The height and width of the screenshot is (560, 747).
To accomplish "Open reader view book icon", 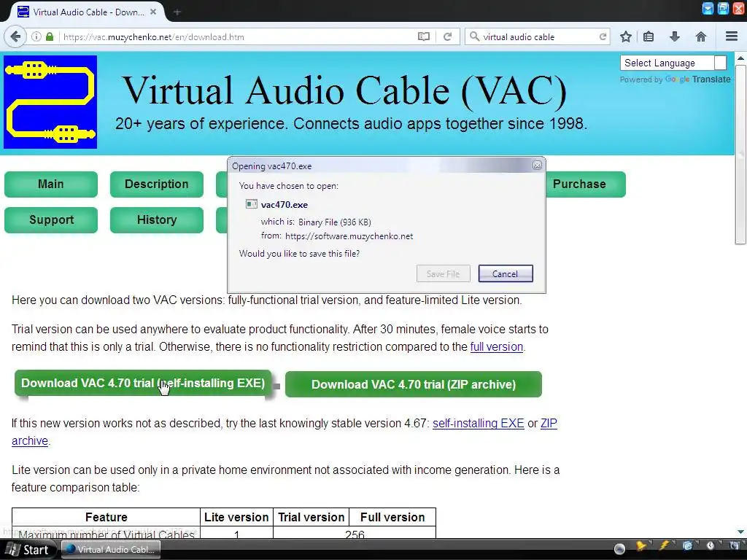I will (x=424, y=36).
